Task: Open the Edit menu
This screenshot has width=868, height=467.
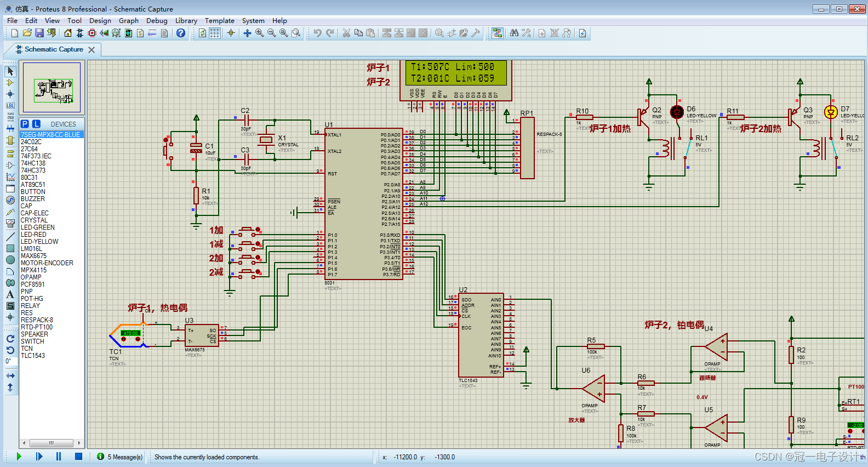Action: (x=31, y=21)
